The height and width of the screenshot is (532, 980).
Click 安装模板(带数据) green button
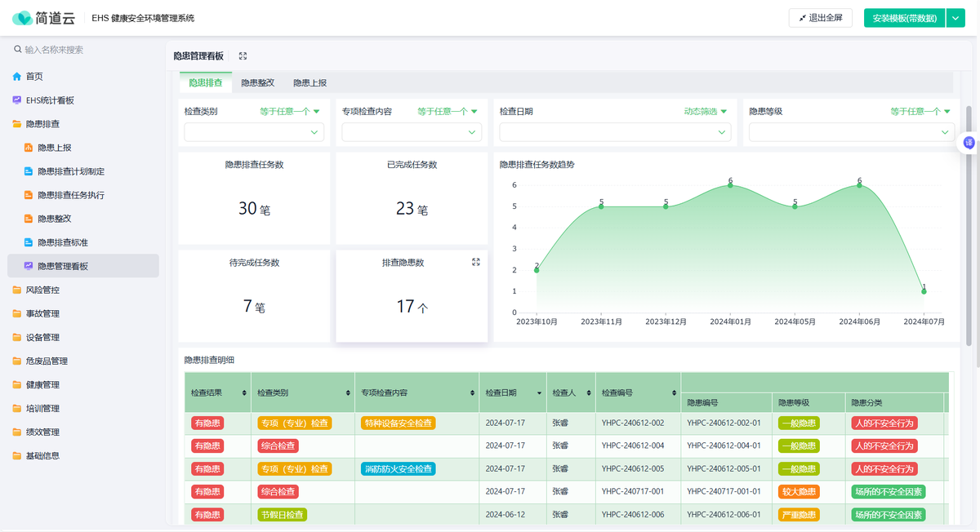coord(903,18)
